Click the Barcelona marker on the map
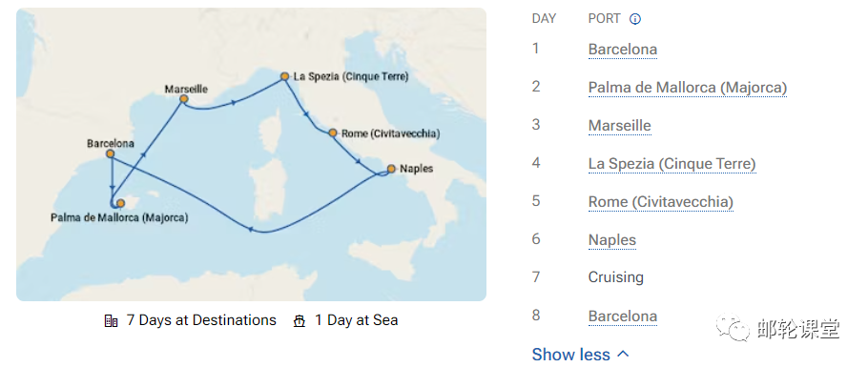The width and height of the screenshot is (868, 367). pos(110,153)
